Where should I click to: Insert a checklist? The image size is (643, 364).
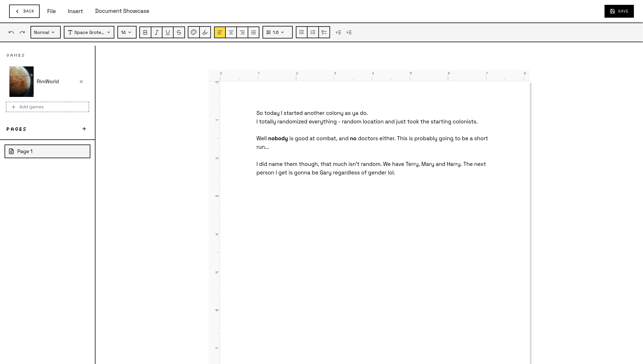(x=324, y=32)
